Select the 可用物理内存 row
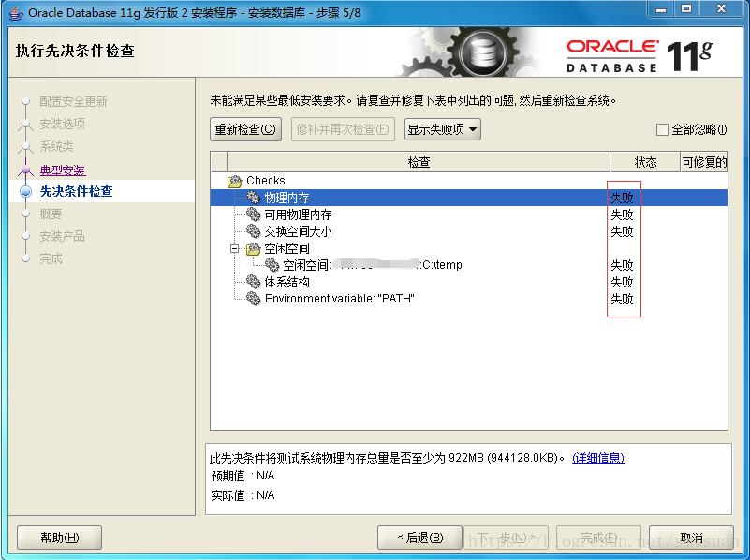This screenshot has width=750, height=560. point(469,214)
